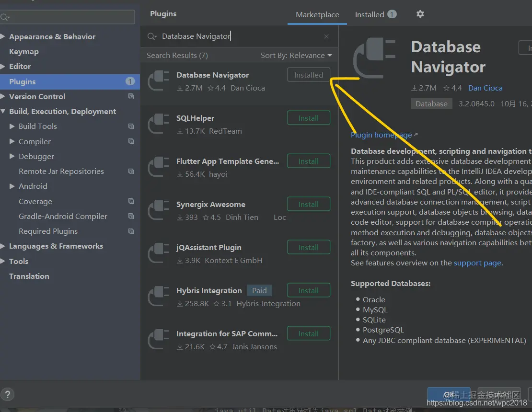532x412 pixels.
Task: Click the update count badge on Plugins row
Action: pyautogui.click(x=130, y=81)
